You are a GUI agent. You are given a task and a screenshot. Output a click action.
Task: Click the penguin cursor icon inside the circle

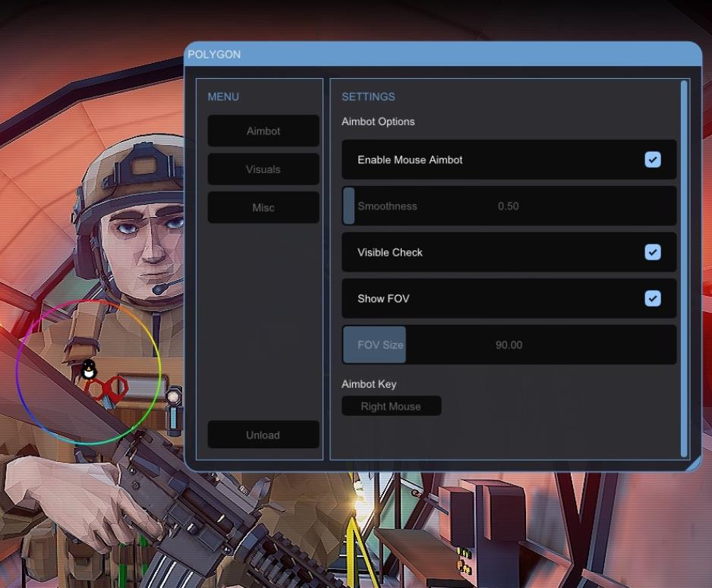[89, 369]
